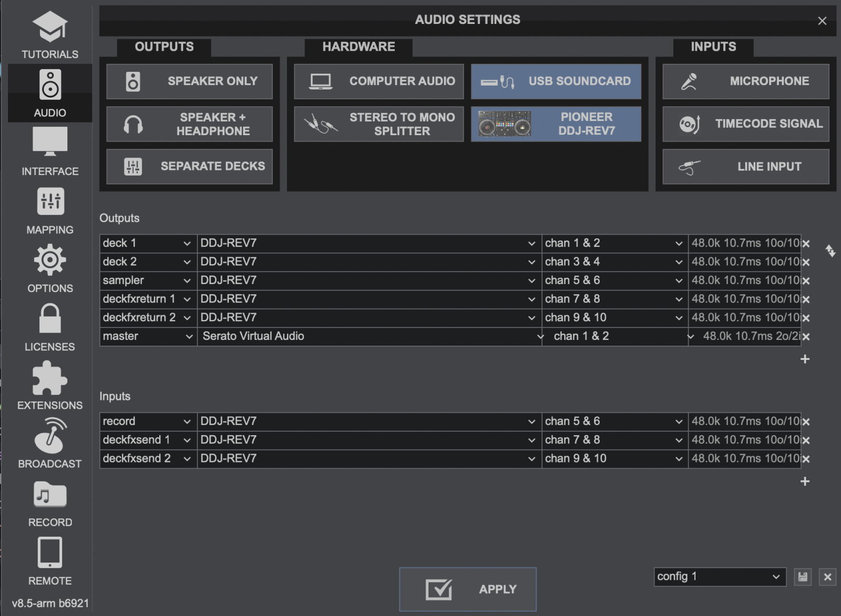Open deckfxsend 2 device dropdown
Image resolution: width=841 pixels, height=616 pixels.
click(369, 459)
